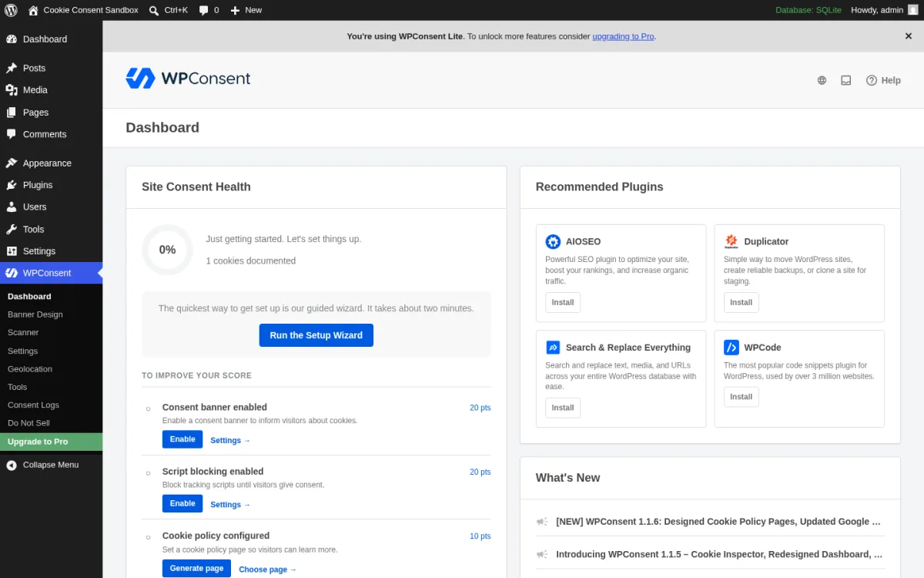
Task: Click the Settings sliders icon in sidebar
Action: pyautogui.click(x=12, y=251)
